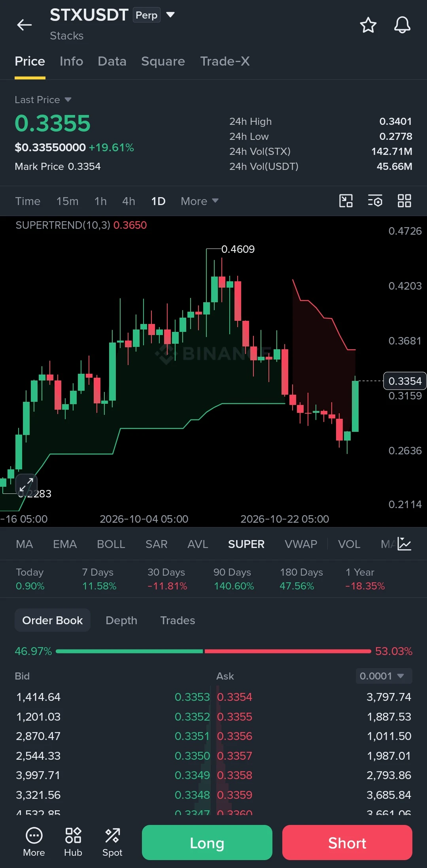The width and height of the screenshot is (427, 868).
Task: Tap ask price 0.3354 row
Action: [x=314, y=697]
